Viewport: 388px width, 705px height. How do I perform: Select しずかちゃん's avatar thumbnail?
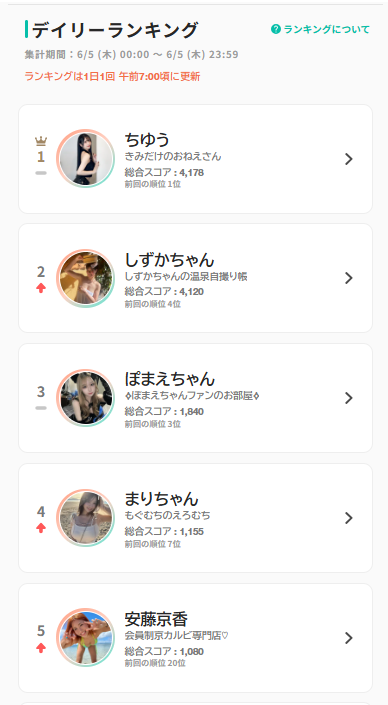(x=86, y=278)
